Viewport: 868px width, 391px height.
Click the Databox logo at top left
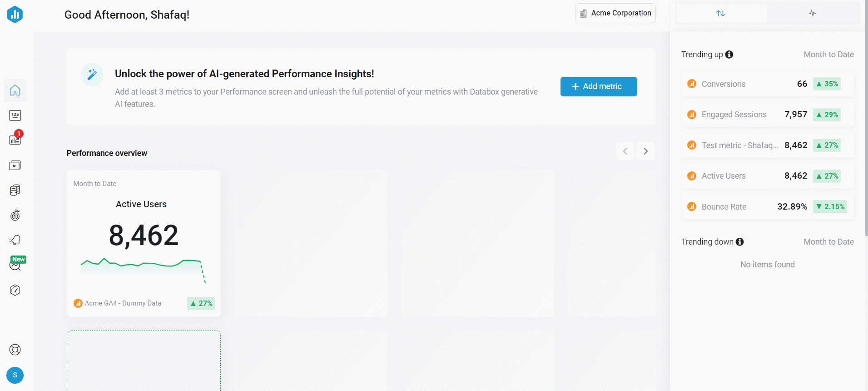click(x=15, y=15)
